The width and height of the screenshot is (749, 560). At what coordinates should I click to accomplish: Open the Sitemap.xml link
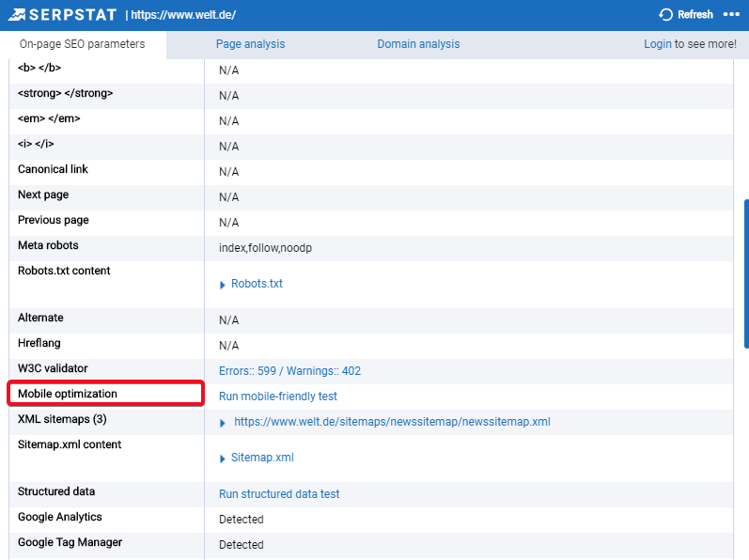pos(262,458)
